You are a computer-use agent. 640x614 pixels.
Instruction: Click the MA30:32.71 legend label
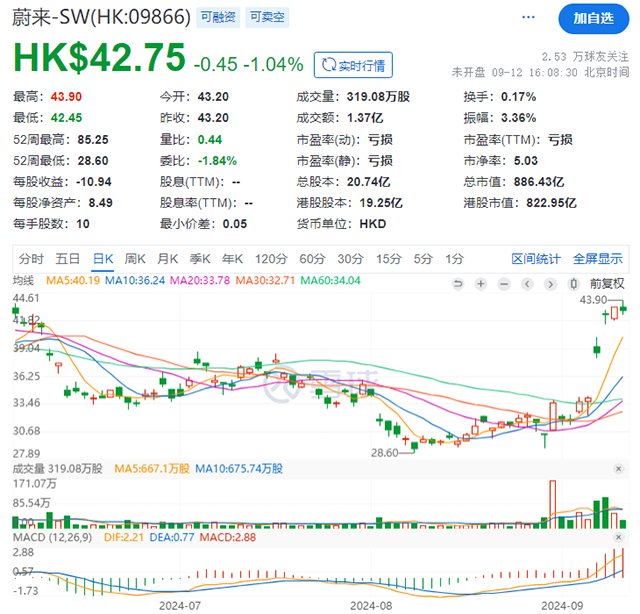265,280
